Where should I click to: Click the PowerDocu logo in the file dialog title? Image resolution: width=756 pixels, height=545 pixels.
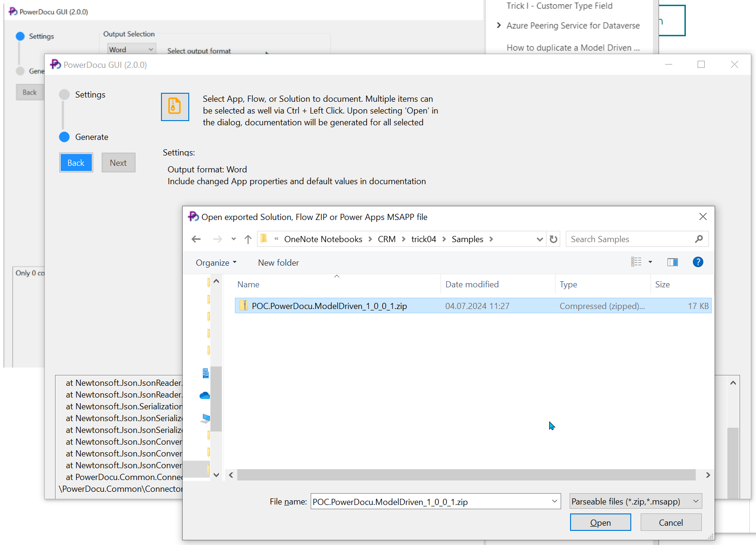[x=193, y=217]
